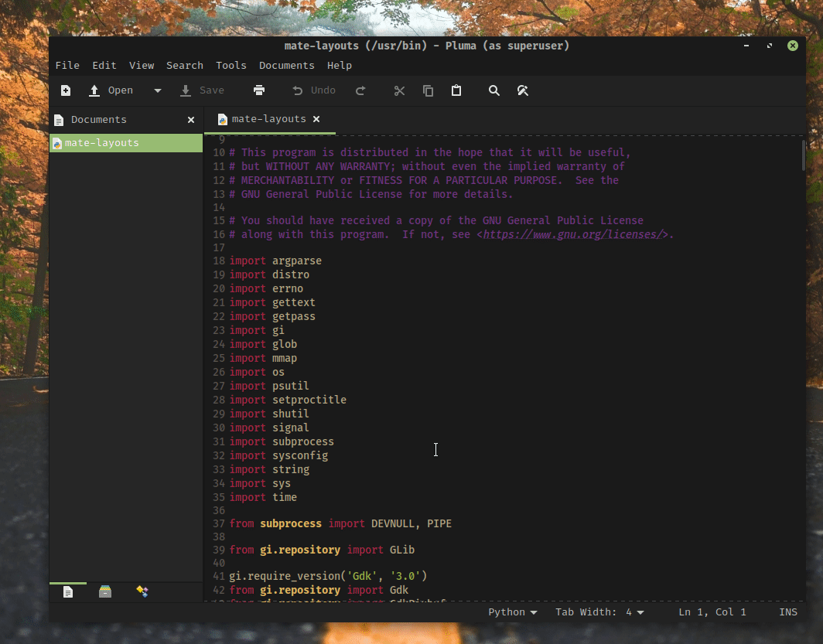Show the File Browser side pane tab
Image resolution: width=823 pixels, height=644 pixels.
click(105, 592)
